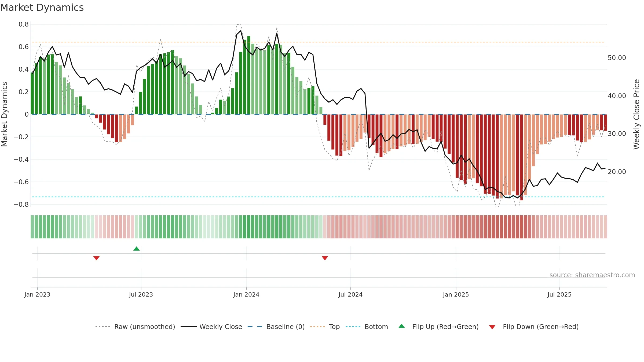Toggle the Top legend entry
Image resolution: width=644 pixels, height=362 pixels.
pos(325,327)
